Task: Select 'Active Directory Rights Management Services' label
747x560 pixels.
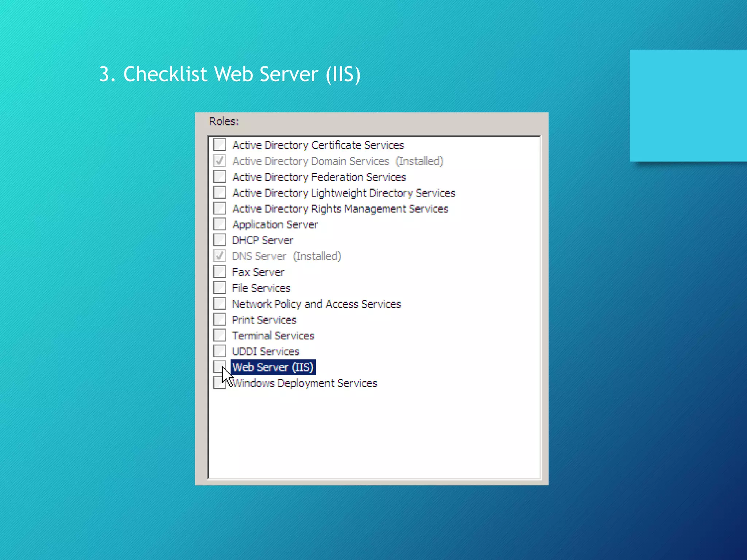Action: pyautogui.click(x=340, y=209)
